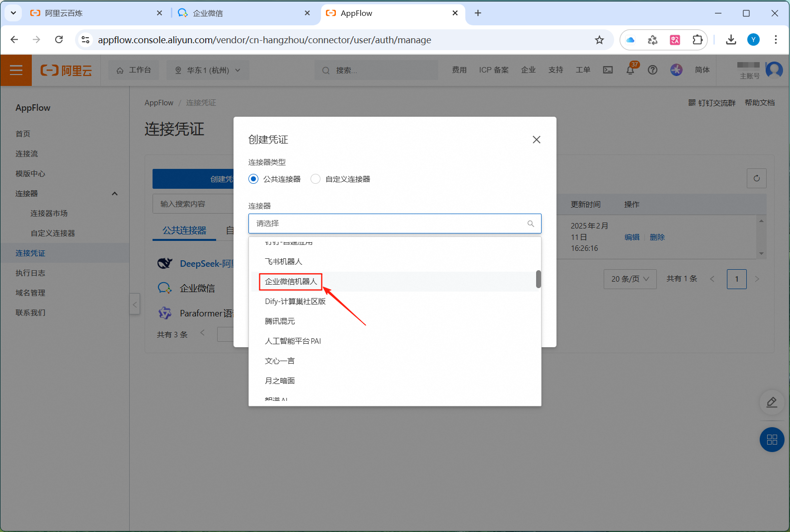Open ICP 备案 in top navigation
The width and height of the screenshot is (790, 532).
[x=493, y=70]
